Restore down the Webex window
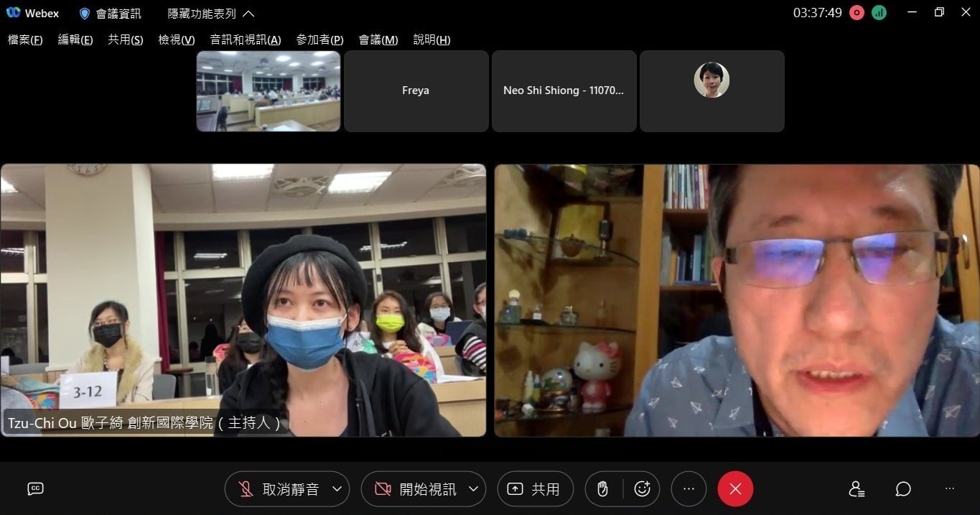980x515 pixels. [939, 12]
